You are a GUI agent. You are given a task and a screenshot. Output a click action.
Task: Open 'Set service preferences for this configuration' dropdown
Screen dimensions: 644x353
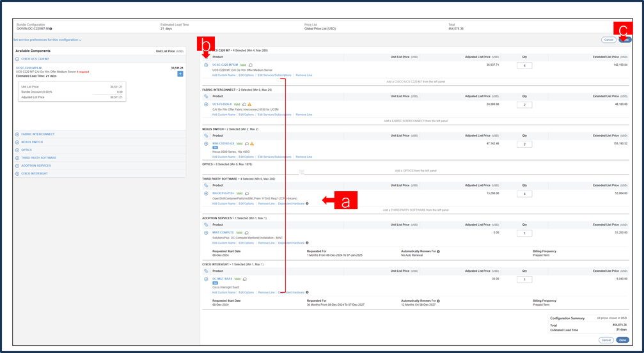coord(47,40)
